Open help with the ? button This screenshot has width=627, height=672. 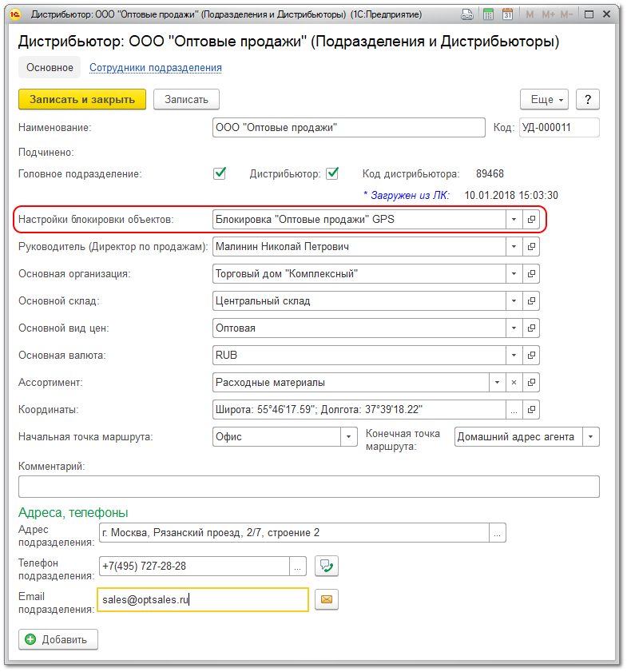[588, 99]
